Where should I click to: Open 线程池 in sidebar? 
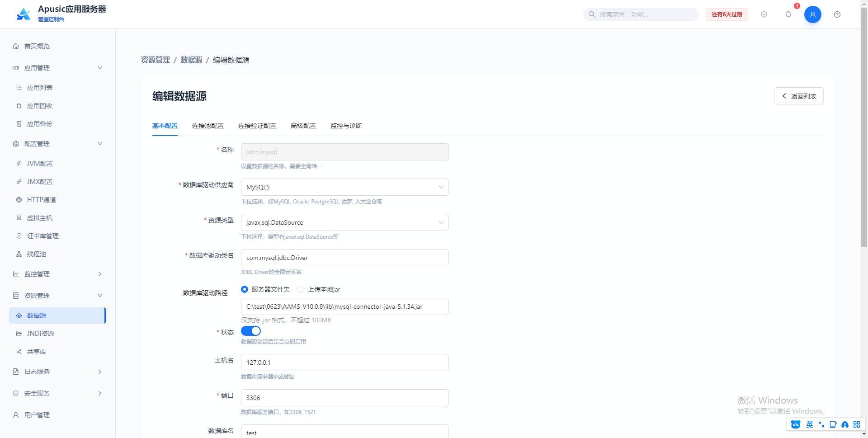(x=58, y=254)
